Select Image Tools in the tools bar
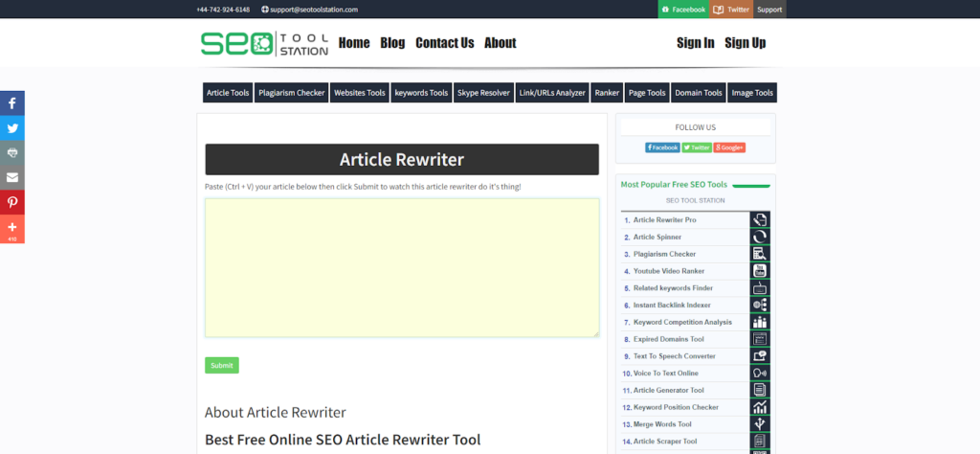This screenshot has height=454, width=980. [751, 93]
